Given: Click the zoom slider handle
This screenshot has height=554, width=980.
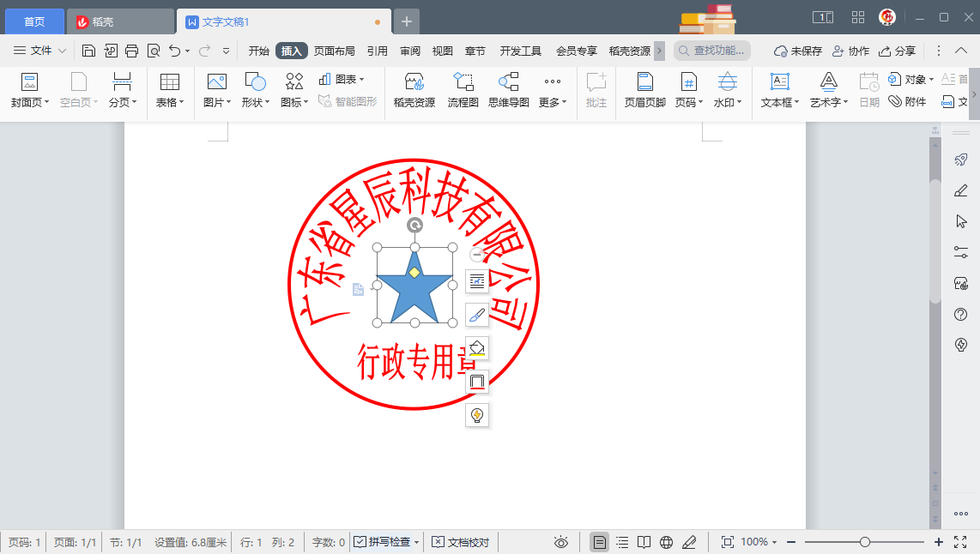Looking at the screenshot, I should click(x=865, y=542).
